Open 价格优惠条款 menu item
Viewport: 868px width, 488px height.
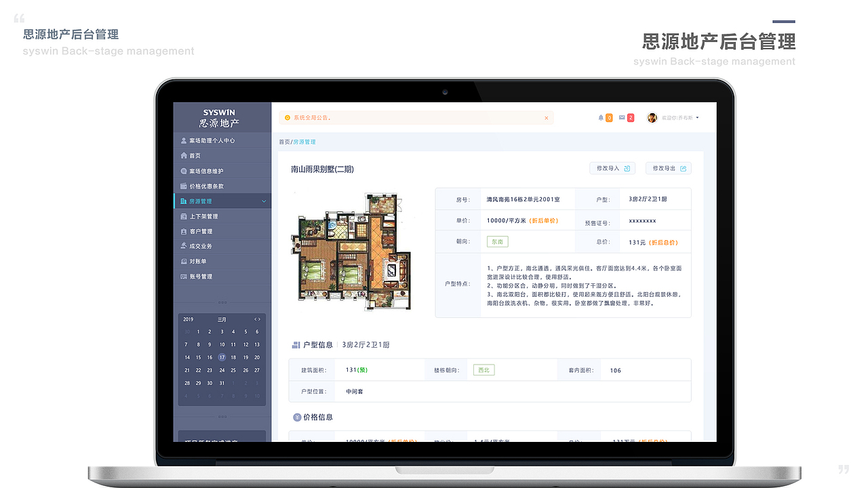click(x=222, y=186)
